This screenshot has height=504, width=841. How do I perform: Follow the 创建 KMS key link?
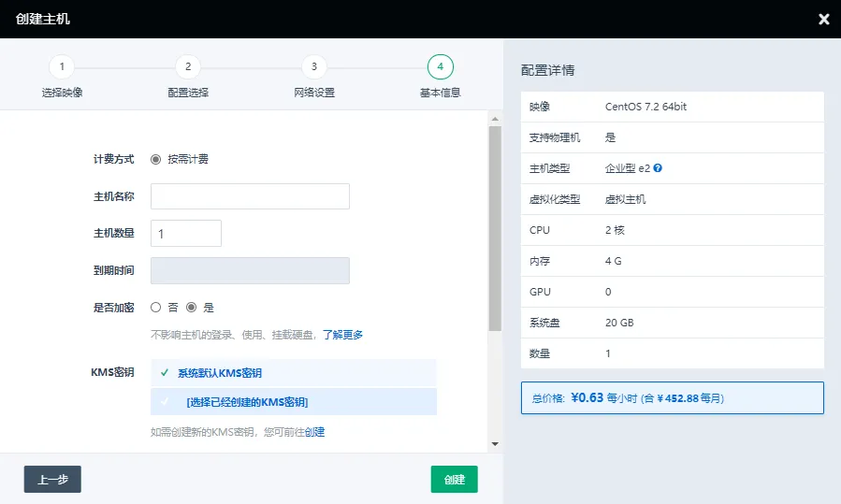coord(314,432)
